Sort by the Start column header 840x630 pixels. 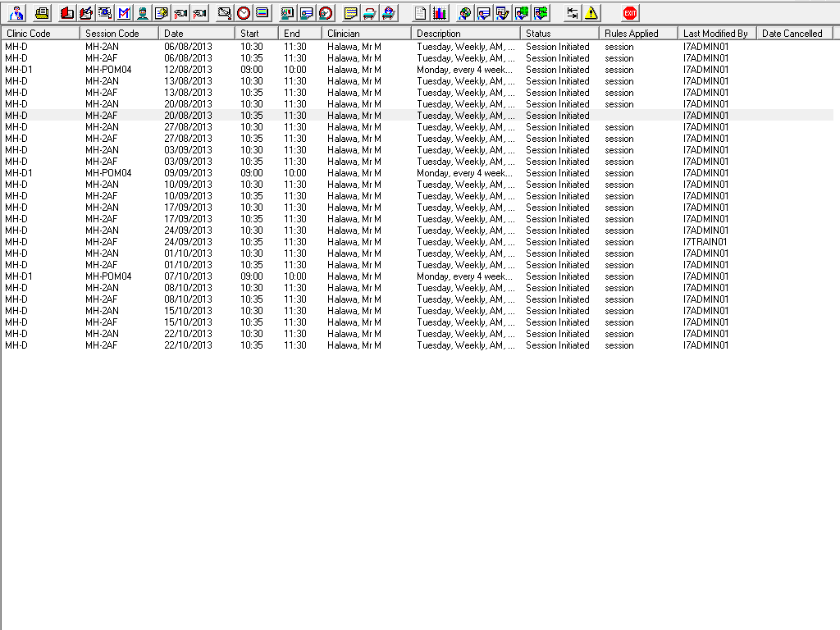[x=257, y=33]
